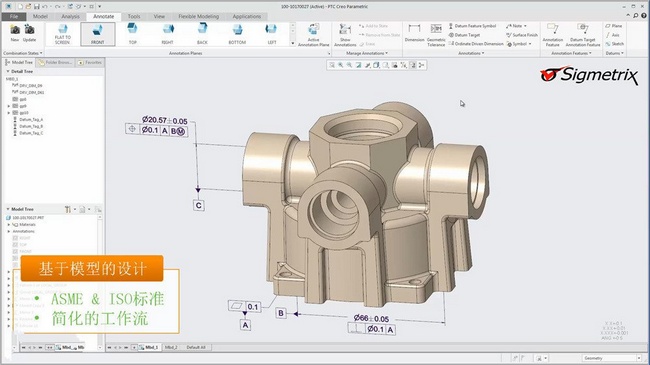Click the Save icon in quick access toolbar
The height and width of the screenshot is (365, 650).
pyautogui.click(x=36, y=7)
